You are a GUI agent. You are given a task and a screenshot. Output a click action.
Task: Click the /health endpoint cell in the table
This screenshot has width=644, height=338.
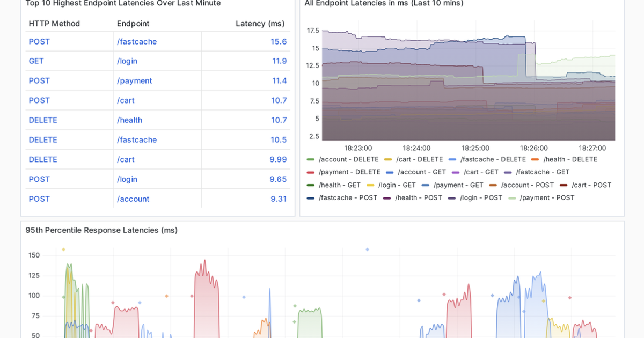[x=130, y=120]
